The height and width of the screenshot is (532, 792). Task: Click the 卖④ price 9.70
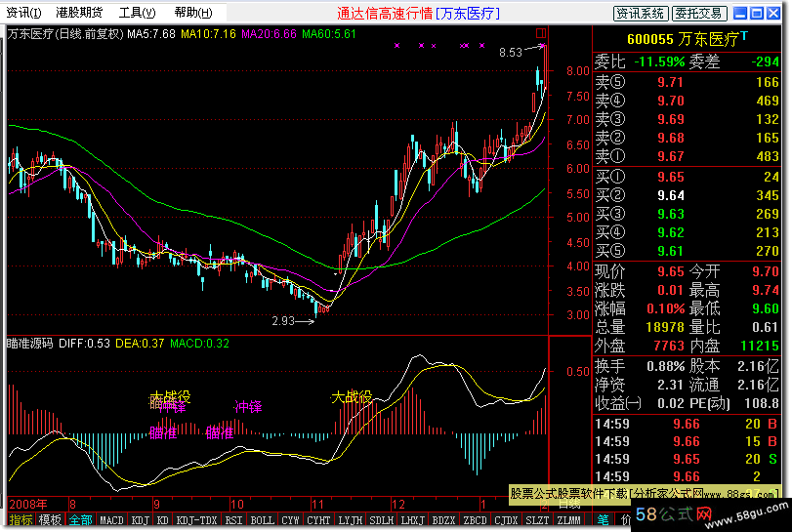pos(670,101)
